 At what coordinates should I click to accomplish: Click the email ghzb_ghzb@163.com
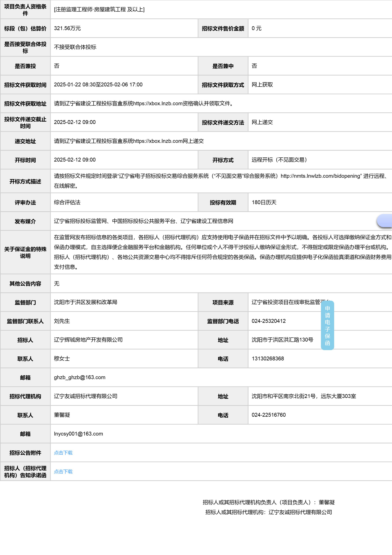(x=79, y=377)
